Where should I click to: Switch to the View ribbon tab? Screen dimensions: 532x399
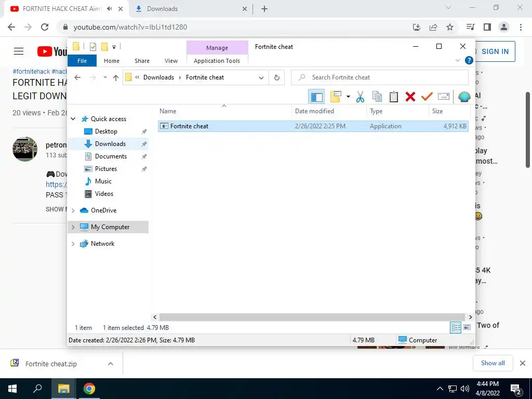click(171, 61)
